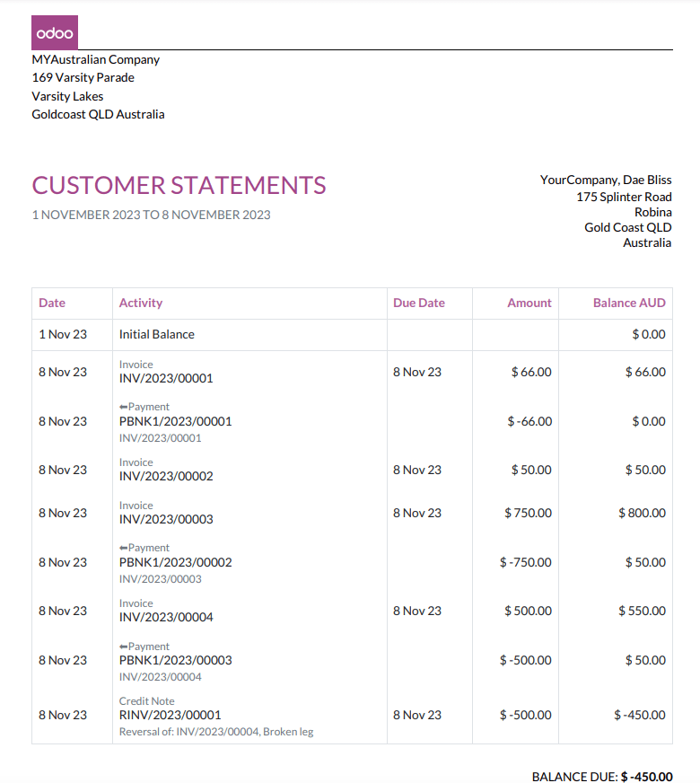Select payment PBNK1/2023/00002
700x783 pixels.
175,563
